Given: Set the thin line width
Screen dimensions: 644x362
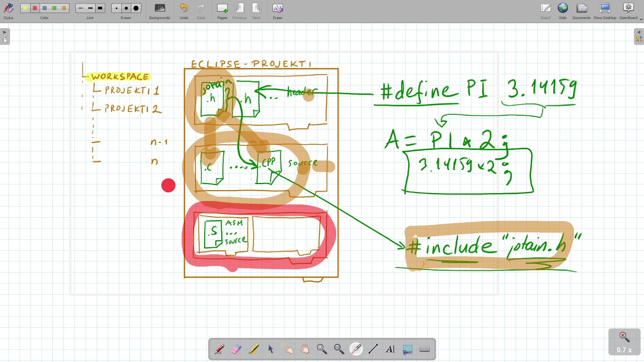Looking at the screenshot, I should pyautogui.click(x=80, y=8).
